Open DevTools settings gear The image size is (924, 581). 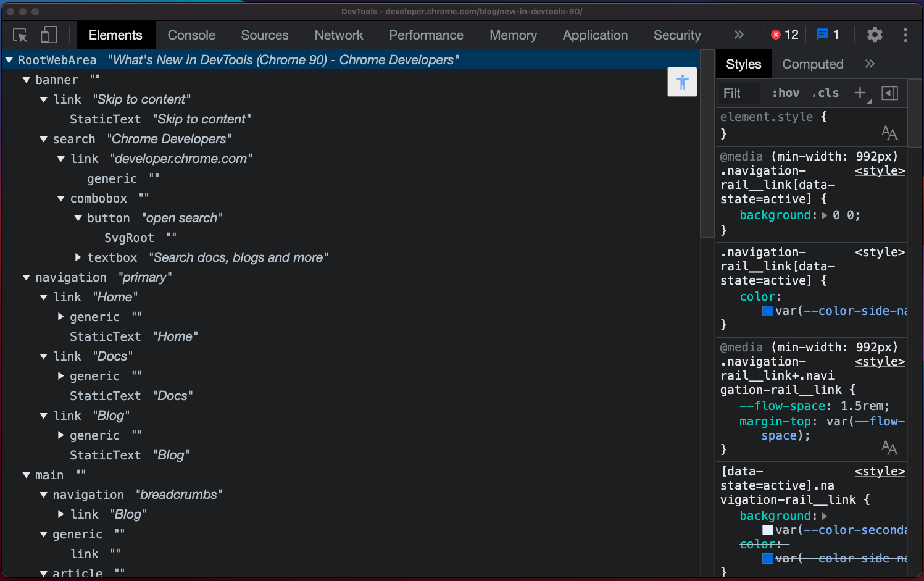tap(874, 35)
